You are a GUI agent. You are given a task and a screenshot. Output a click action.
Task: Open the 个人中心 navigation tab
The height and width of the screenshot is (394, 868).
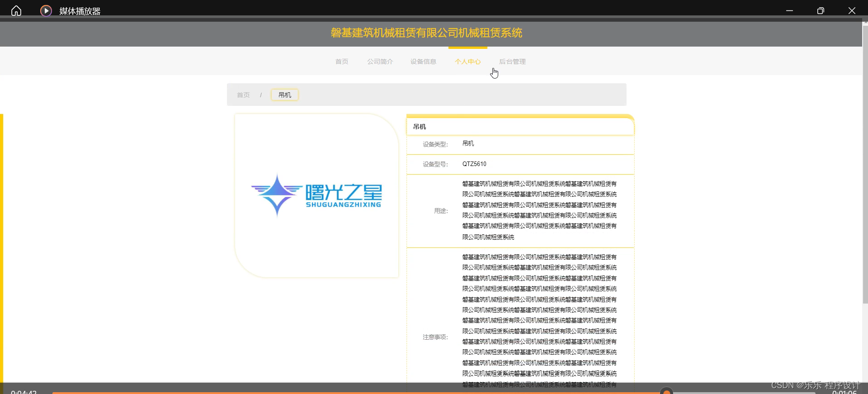(x=468, y=62)
